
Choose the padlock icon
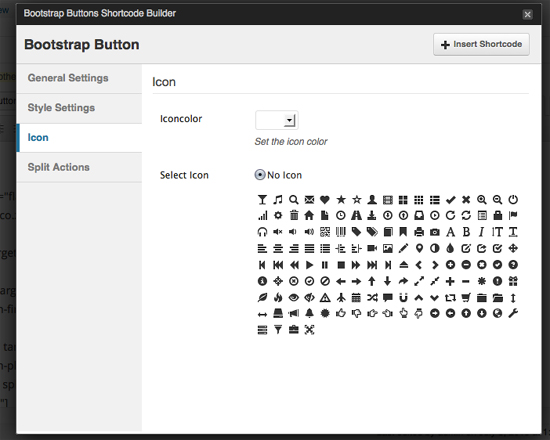[497, 215]
